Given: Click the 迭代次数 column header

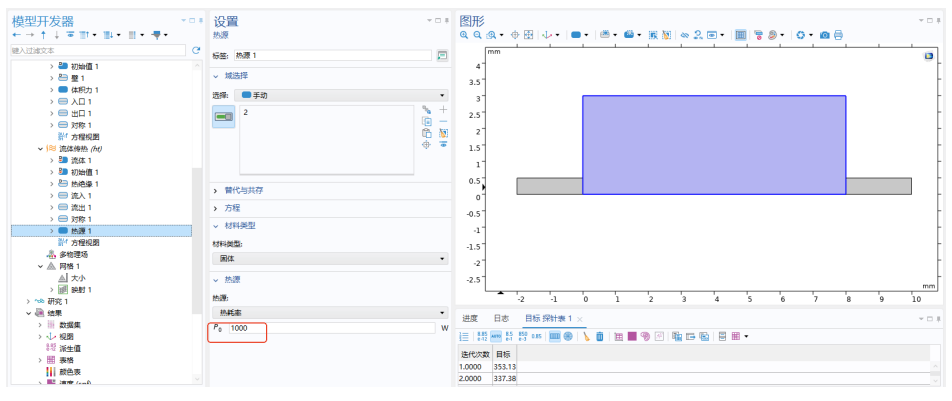Looking at the screenshot, I should (475, 354).
